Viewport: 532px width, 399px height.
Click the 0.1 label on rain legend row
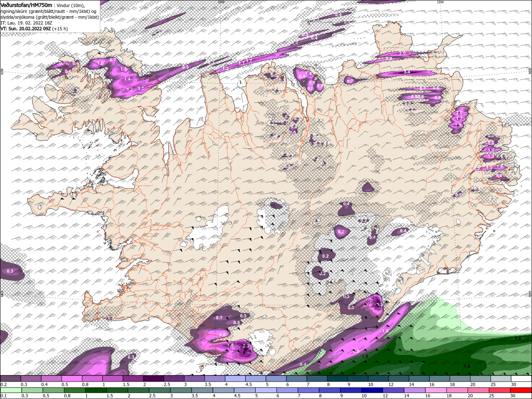click(x=3, y=396)
